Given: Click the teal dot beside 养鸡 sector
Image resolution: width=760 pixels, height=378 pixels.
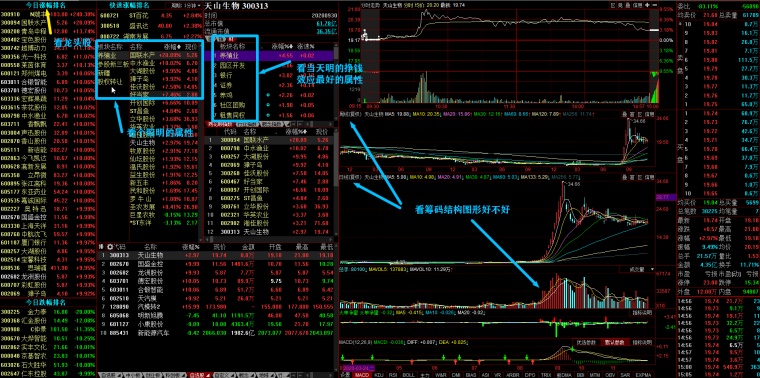Looking at the screenshot, I should point(267,94).
